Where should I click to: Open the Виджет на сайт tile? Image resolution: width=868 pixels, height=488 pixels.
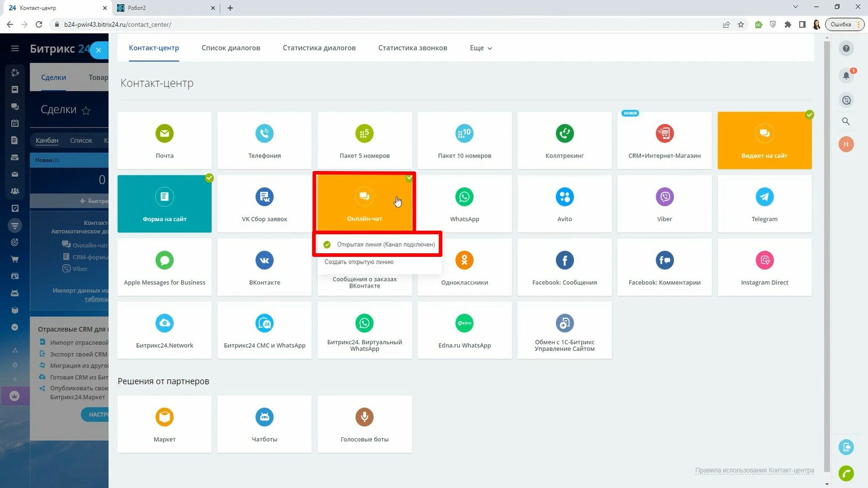[x=765, y=140]
